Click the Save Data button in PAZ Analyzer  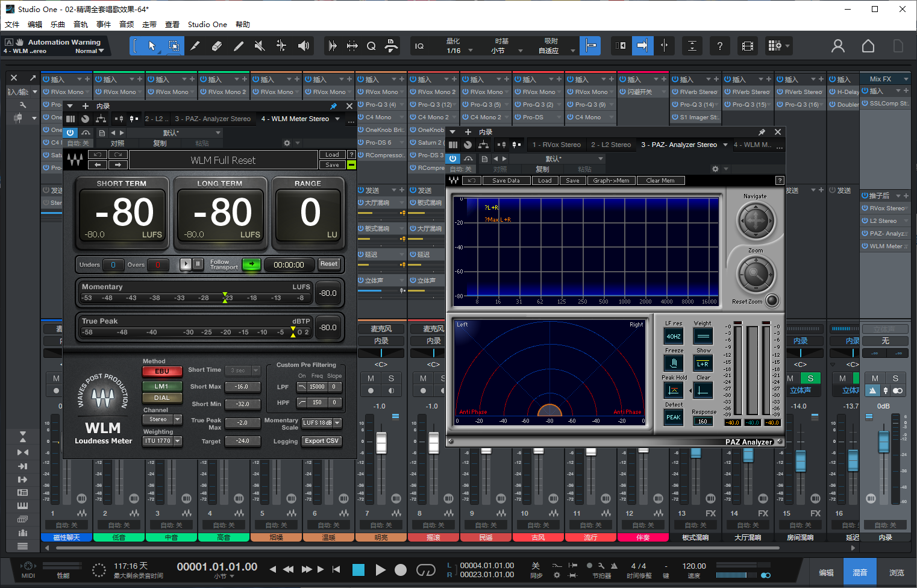click(505, 181)
